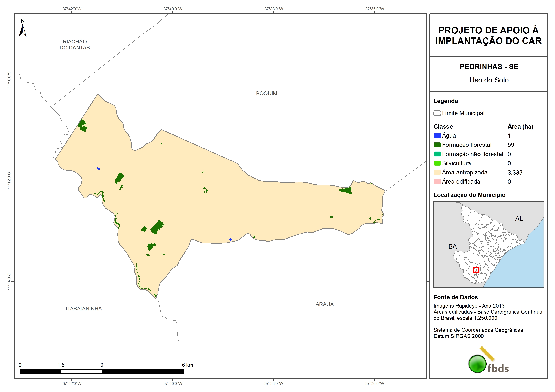Image resolution: width=555 pixels, height=392 pixels.
Task: Click the Silvicultura bright green swatch
Action: [437, 163]
